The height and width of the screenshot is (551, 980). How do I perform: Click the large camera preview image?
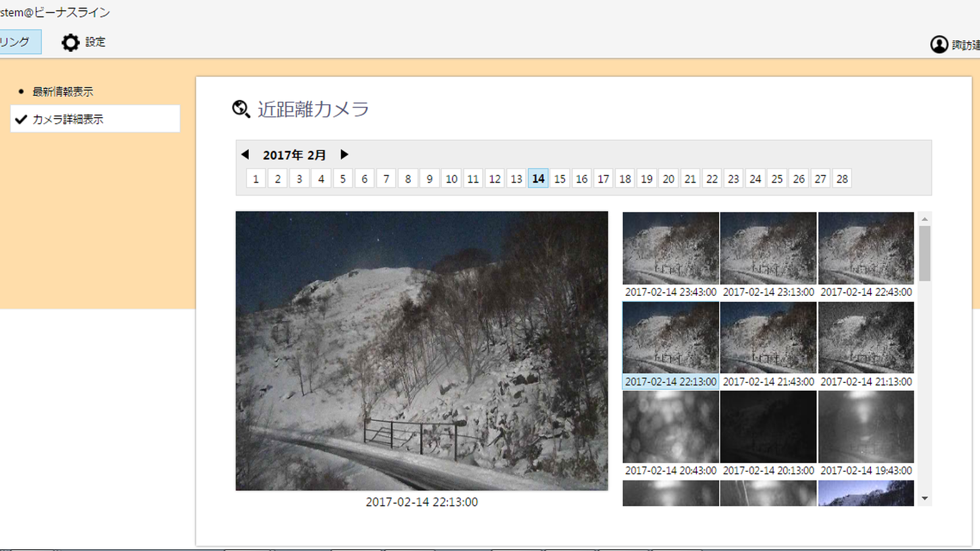tap(421, 351)
